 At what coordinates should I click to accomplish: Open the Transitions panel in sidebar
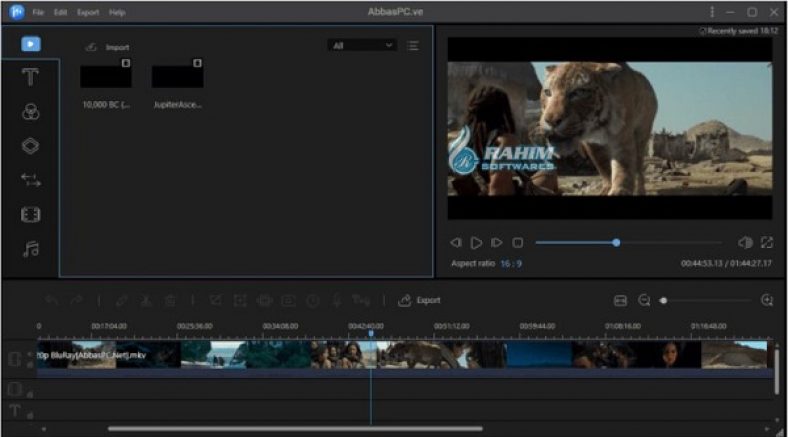(x=31, y=180)
